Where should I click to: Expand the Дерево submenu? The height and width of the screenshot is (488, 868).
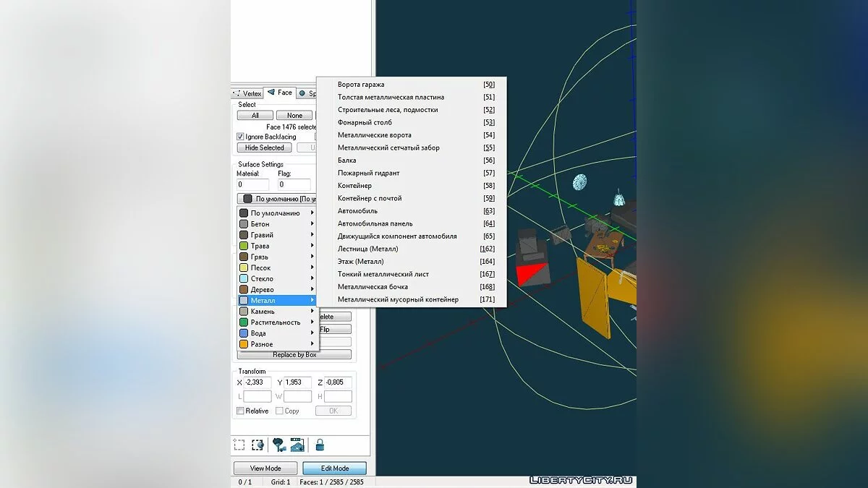pos(278,289)
